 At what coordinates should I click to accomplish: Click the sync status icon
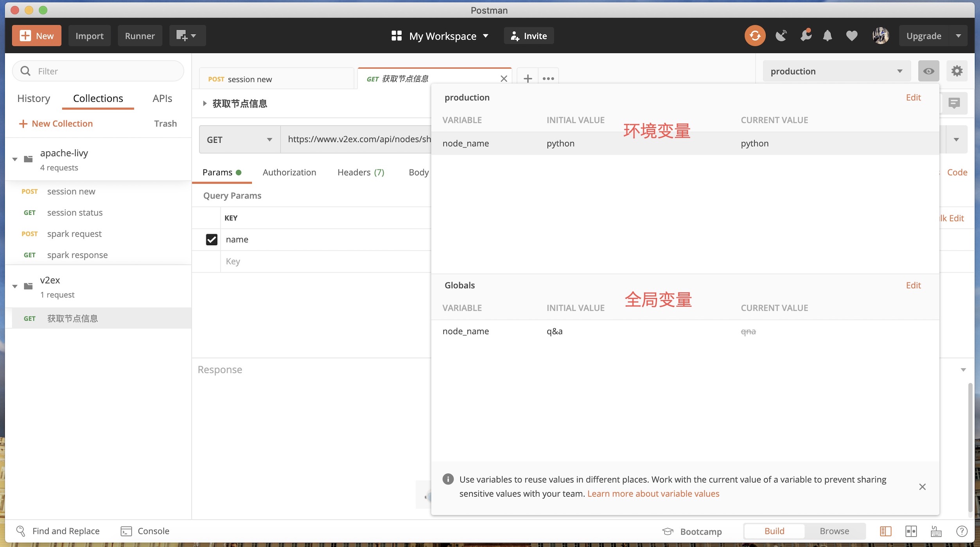(x=755, y=36)
